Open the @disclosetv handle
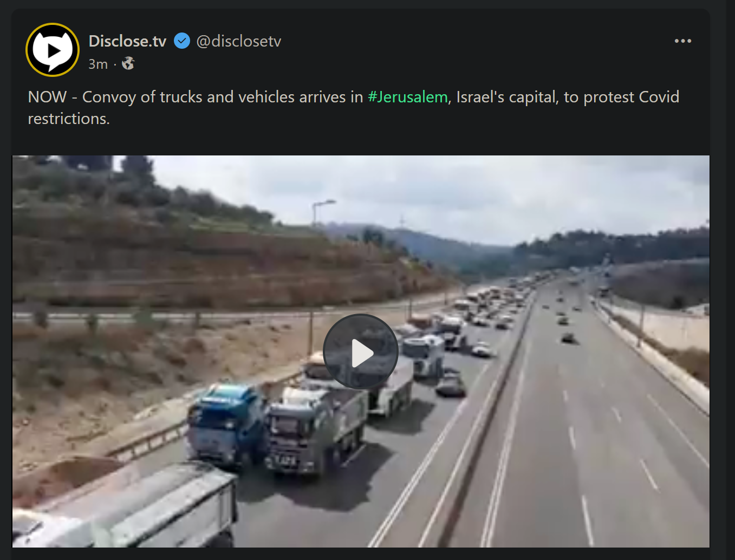 click(239, 41)
